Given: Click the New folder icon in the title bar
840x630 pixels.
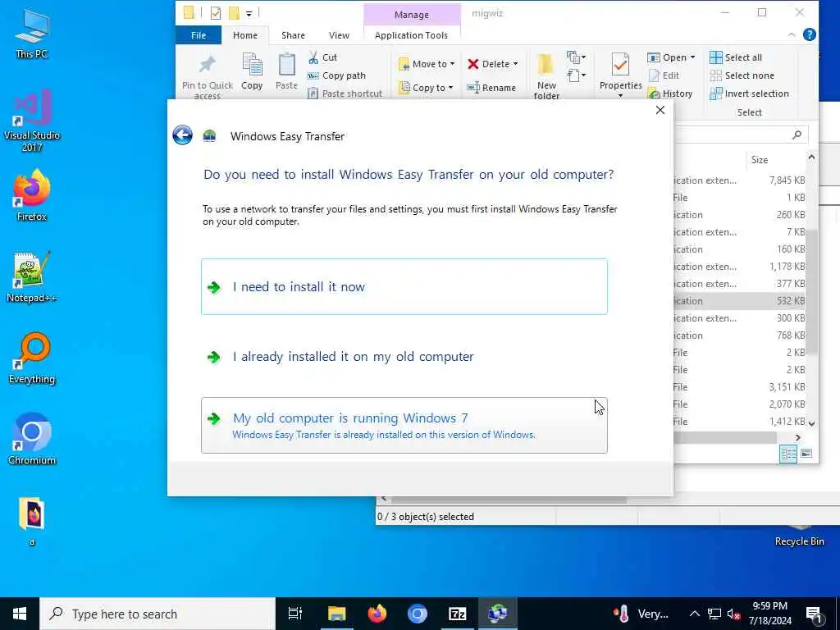Looking at the screenshot, I should click(234, 13).
